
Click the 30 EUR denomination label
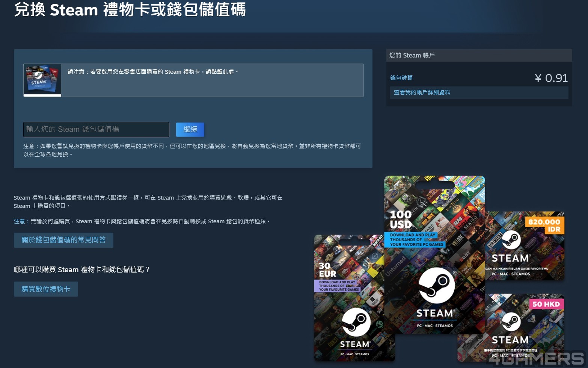pyautogui.click(x=327, y=270)
